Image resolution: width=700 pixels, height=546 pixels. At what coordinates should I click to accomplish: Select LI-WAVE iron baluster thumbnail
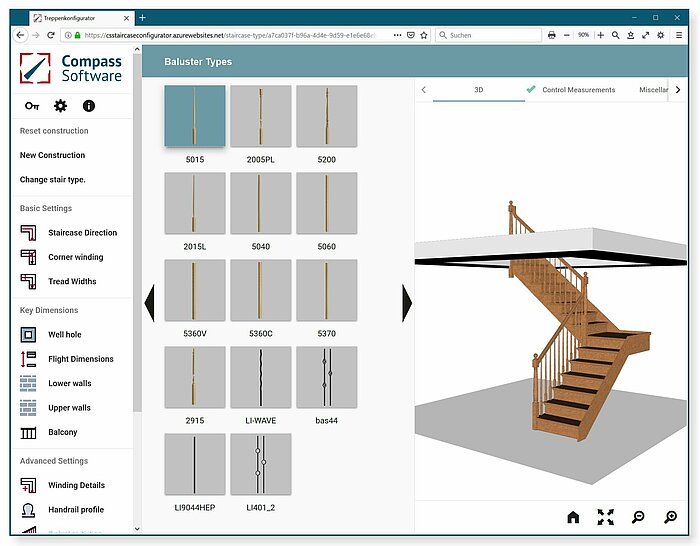pyautogui.click(x=261, y=377)
